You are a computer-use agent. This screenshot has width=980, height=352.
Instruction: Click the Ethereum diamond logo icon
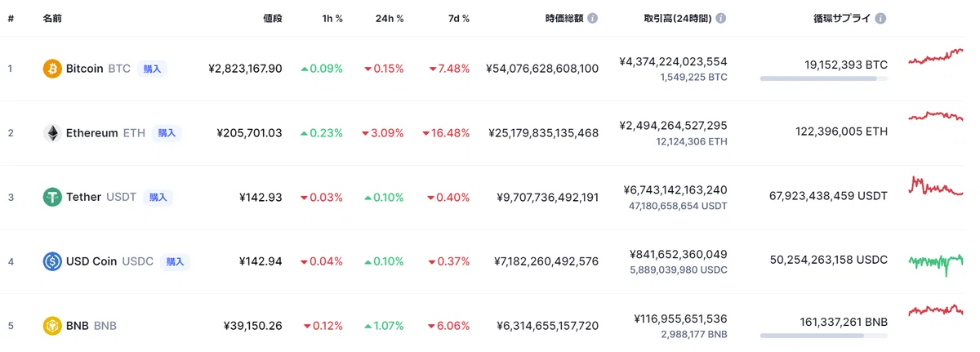(52, 133)
